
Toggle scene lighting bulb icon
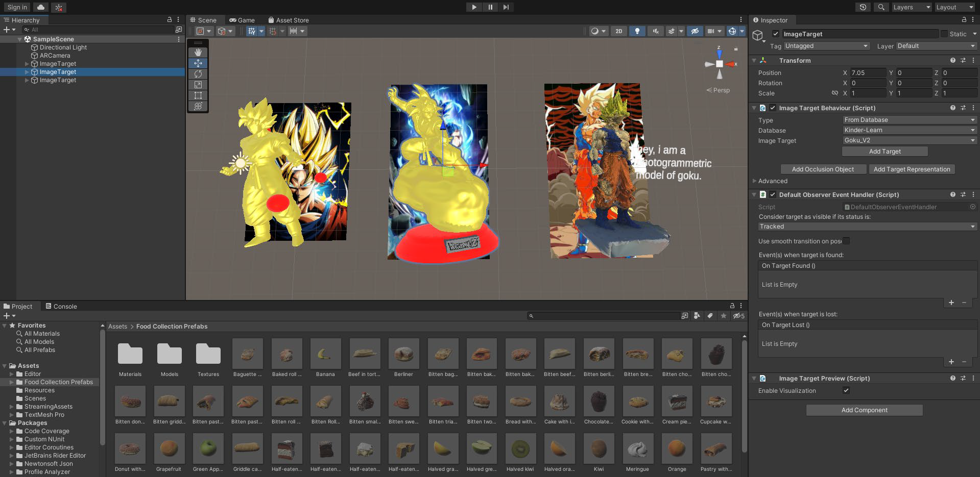(637, 31)
